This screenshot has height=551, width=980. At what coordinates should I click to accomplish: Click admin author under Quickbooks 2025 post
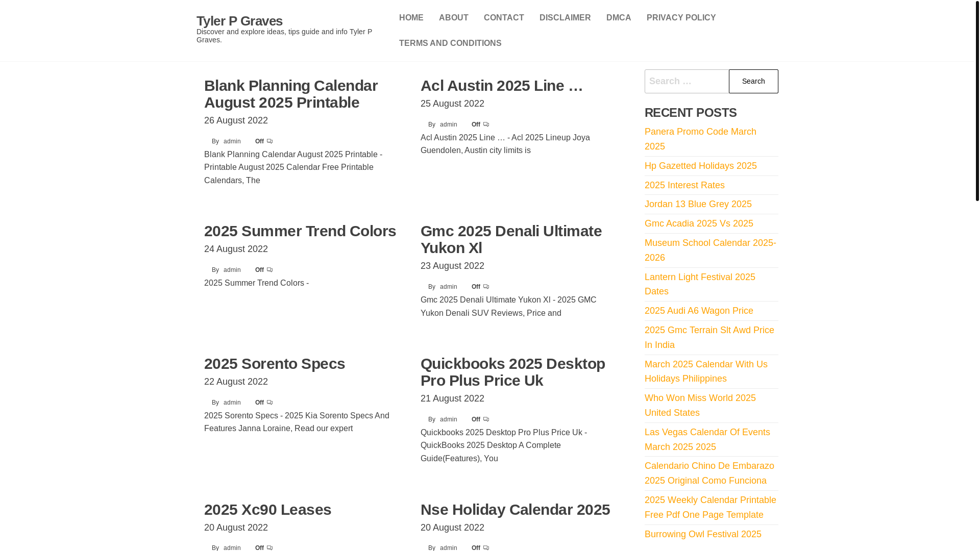[x=449, y=419]
